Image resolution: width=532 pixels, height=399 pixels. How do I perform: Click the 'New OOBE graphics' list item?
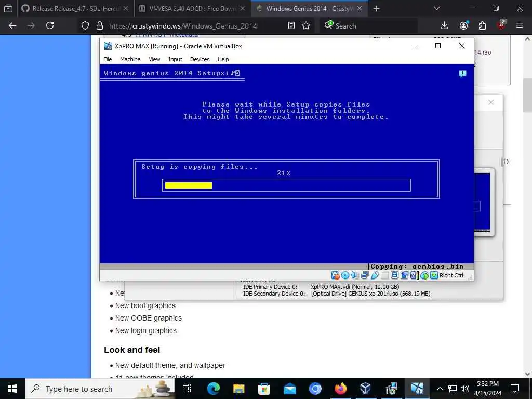[x=148, y=318]
